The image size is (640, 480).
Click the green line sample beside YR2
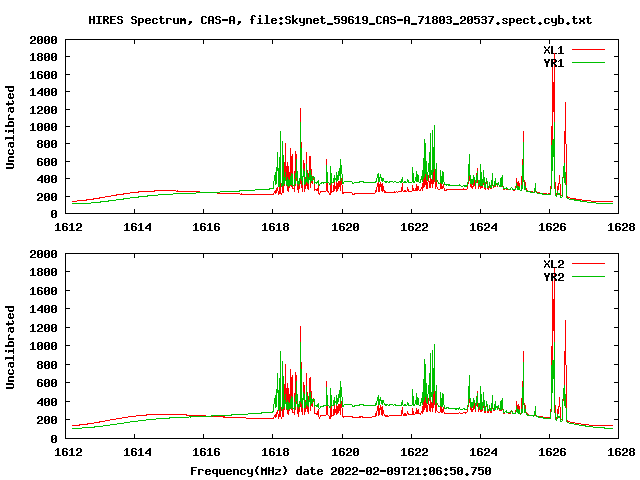tap(588, 277)
